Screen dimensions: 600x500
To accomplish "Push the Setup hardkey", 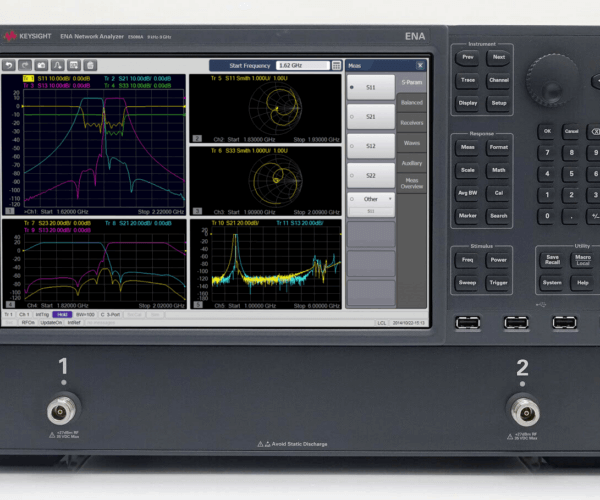I will click(x=499, y=103).
